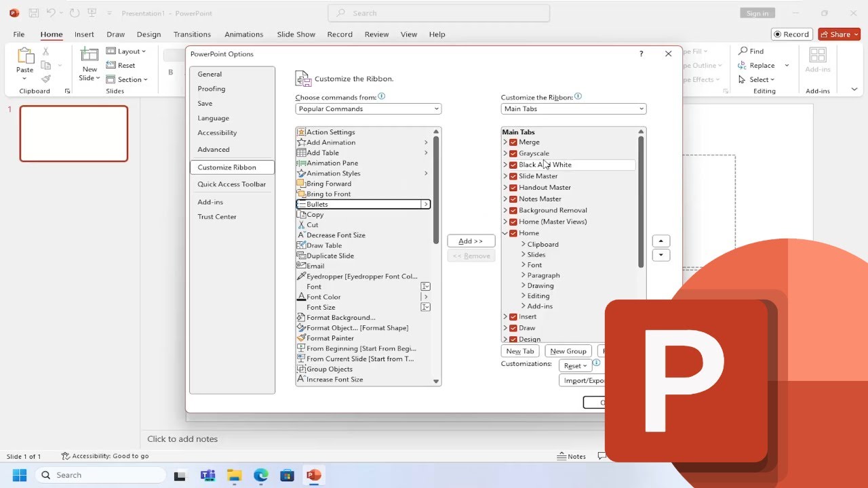Viewport: 868px width, 488px height.
Task: Toggle the Draw tab checkbox in the tab list
Action: coord(513,328)
